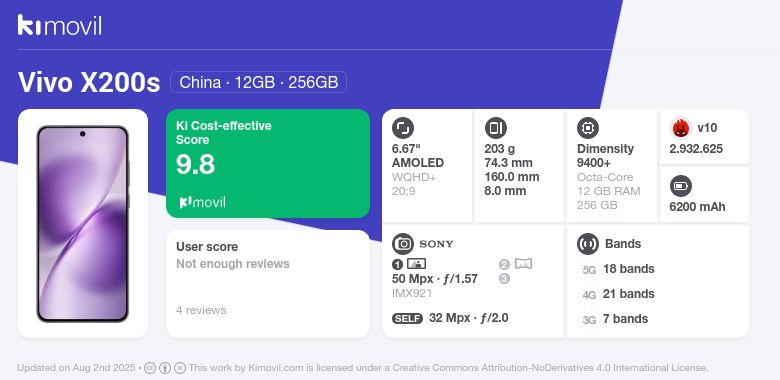Open the 4 reviews link

click(x=201, y=310)
